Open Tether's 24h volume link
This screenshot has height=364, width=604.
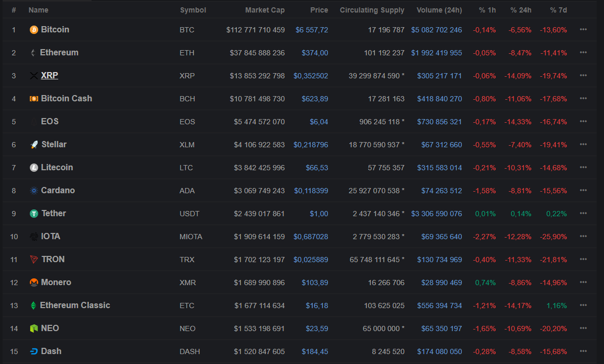pyautogui.click(x=436, y=214)
